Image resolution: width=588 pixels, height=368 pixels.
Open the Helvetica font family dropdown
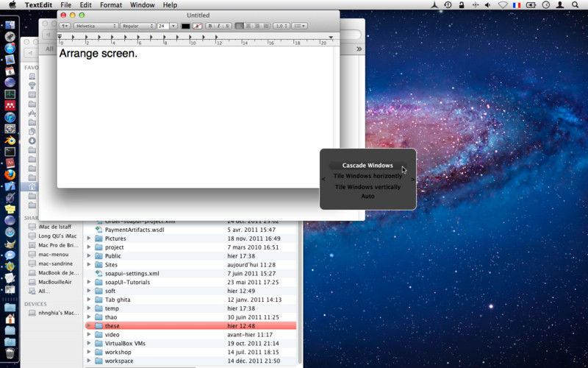96,26
